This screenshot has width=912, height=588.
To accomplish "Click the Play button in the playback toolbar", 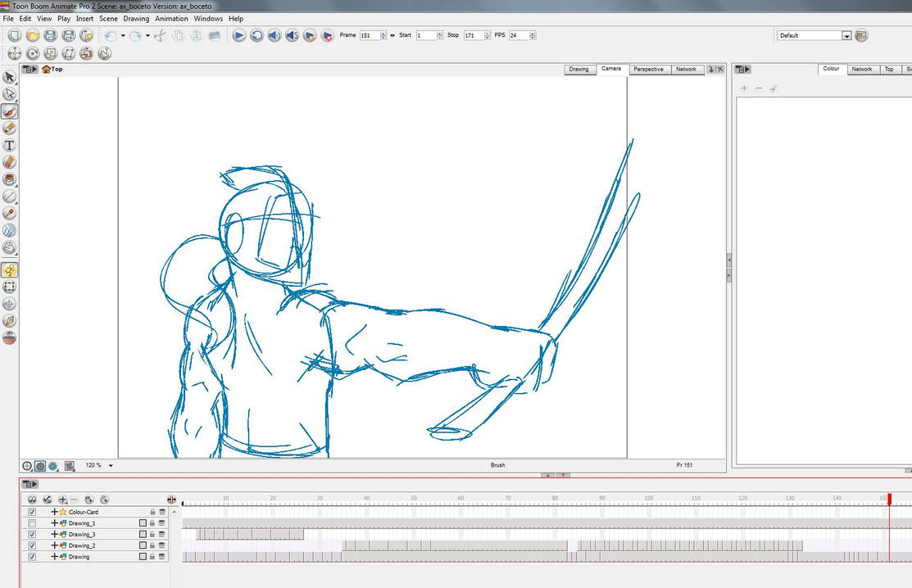I will point(239,35).
